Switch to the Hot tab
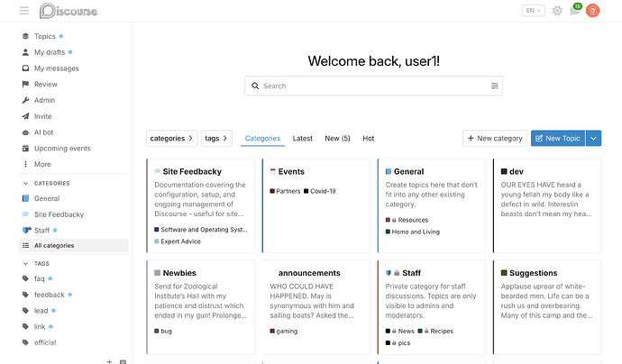622x364 pixels. [369, 139]
